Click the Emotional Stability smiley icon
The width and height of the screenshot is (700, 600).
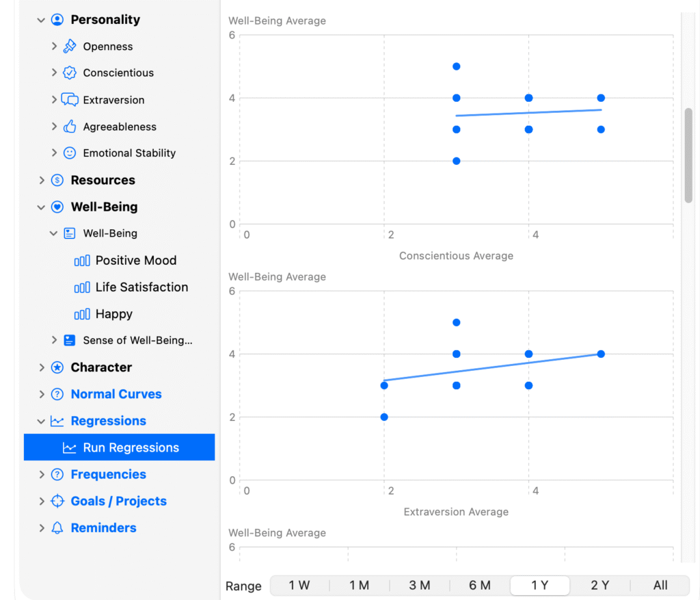click(x=69, y=153)
